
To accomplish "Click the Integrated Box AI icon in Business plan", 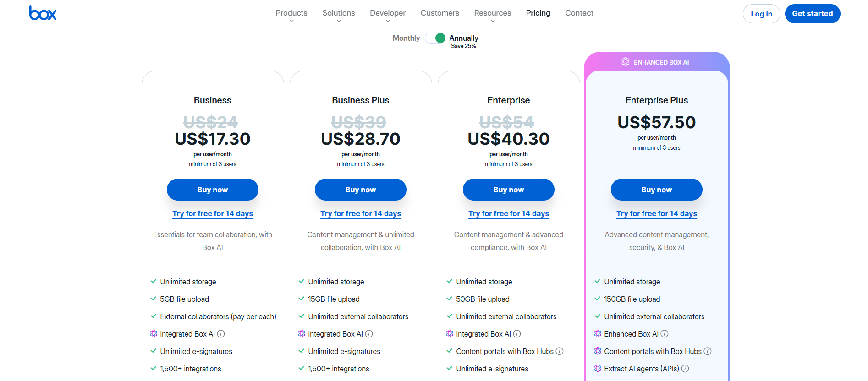I will click(154, 334).
